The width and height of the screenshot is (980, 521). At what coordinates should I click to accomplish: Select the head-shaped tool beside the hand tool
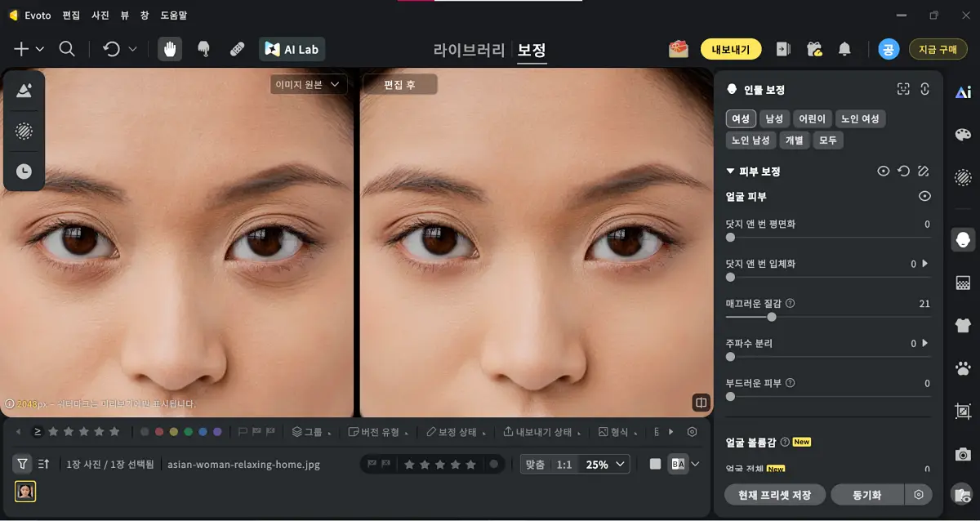click(x=203, y=49)
